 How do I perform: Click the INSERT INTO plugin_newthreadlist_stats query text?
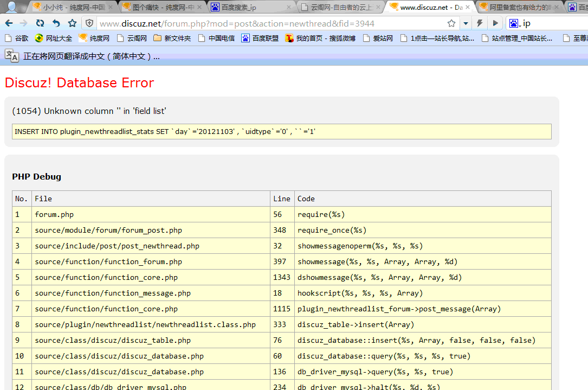(x=165, y=132)
